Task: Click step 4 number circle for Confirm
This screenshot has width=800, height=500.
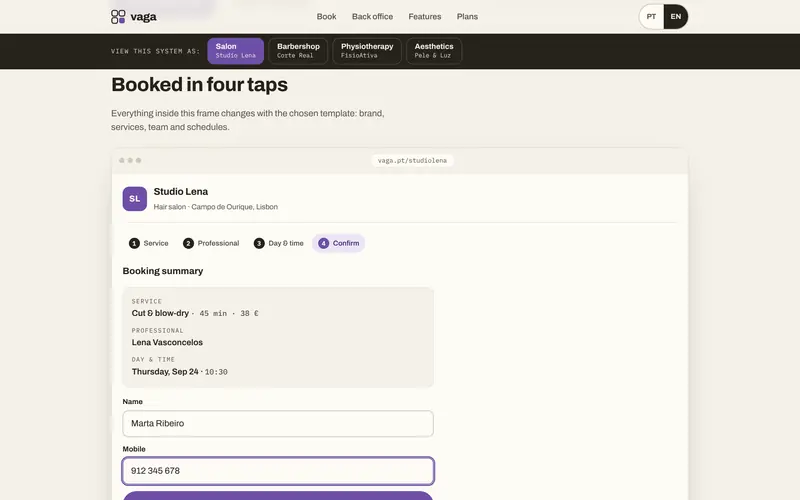Action: coord(323,243)
